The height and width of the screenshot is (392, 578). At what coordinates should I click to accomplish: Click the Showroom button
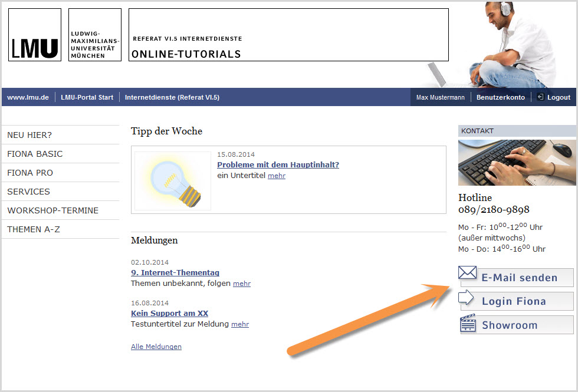[x=517, y=325]
